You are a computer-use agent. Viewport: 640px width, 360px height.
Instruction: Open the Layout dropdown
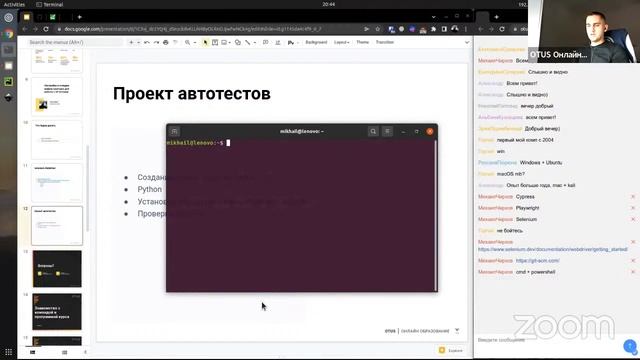pyautogui.click(x=341, y=42)
